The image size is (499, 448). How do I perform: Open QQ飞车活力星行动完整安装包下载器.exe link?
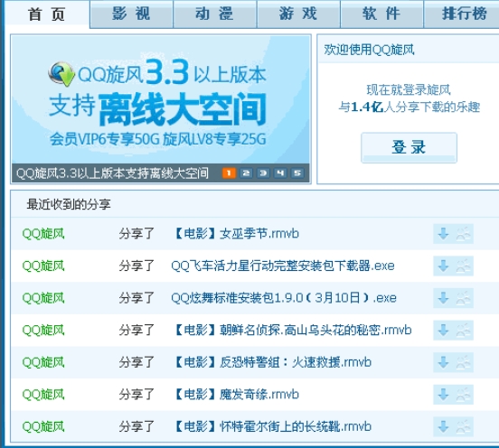tap(283, 266)
